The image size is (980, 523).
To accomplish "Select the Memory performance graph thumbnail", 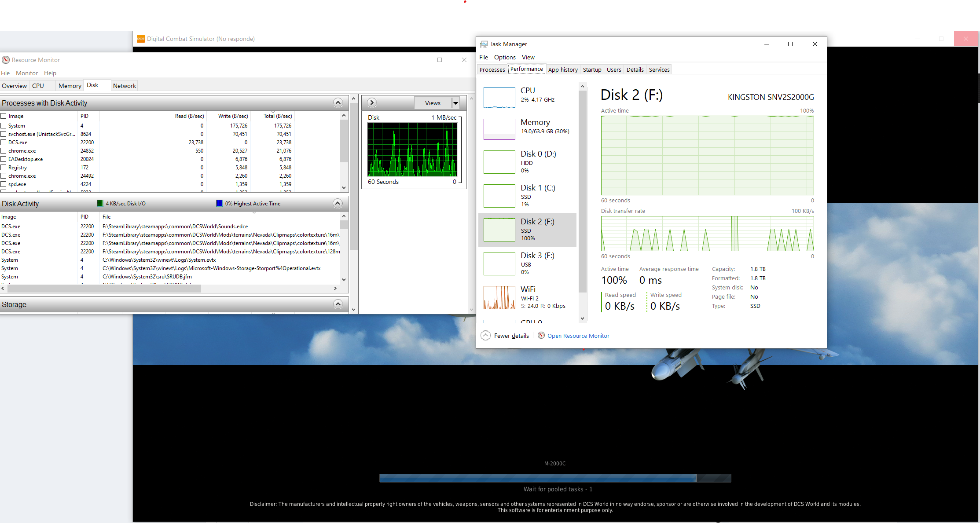I will (x=499, y=129).
